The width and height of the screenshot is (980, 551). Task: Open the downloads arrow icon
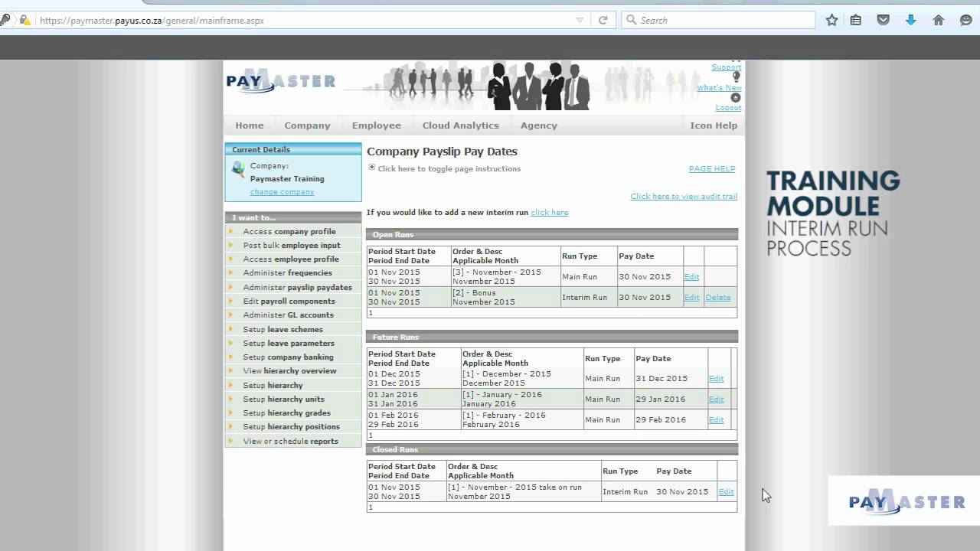click(910, 21)
